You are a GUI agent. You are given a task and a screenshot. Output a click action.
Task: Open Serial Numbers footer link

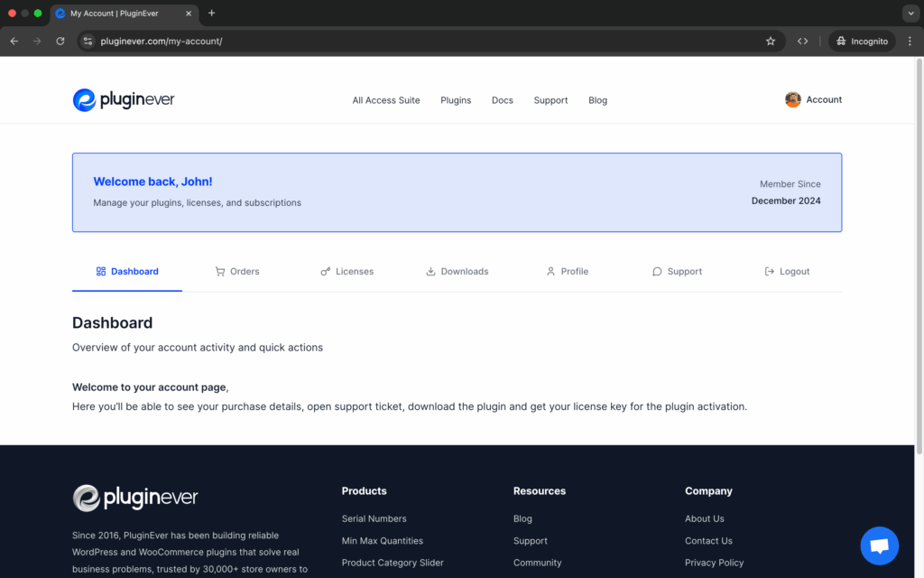[x=374, y=518]
